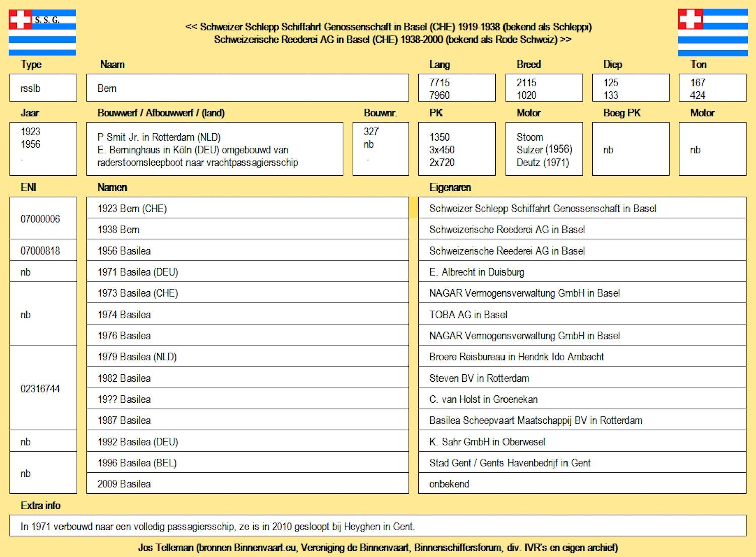The image size is (756, 557).
Task: Click the name row 1992 Basilea (DEU)
Action: click(247, 441)
